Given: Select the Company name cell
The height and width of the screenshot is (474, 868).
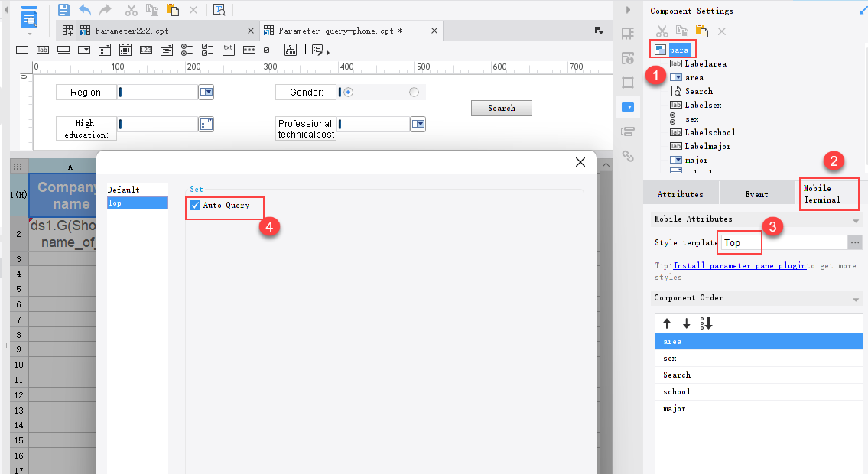Looking at the screenshot, I should 63,195.
